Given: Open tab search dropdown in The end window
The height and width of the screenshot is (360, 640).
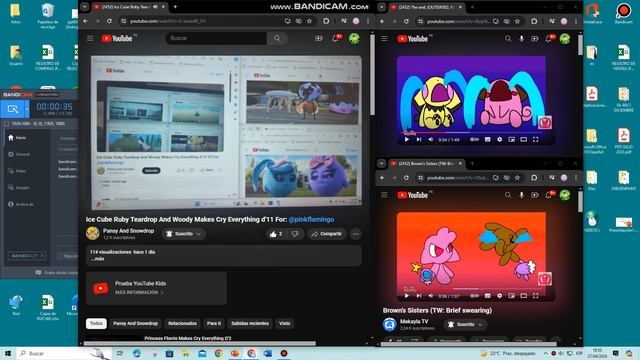Looking at the screenshot, I should click(381, 7).
